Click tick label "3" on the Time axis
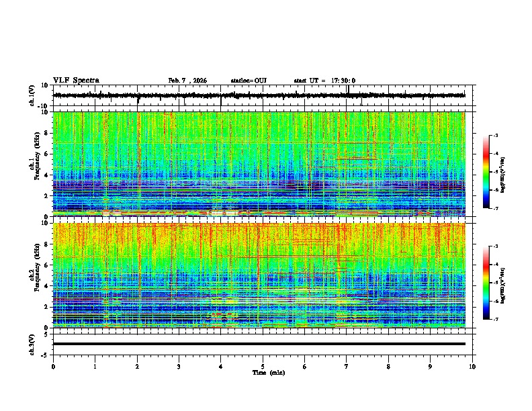Viewport: 532px width, 411px height. click(179, 366)
